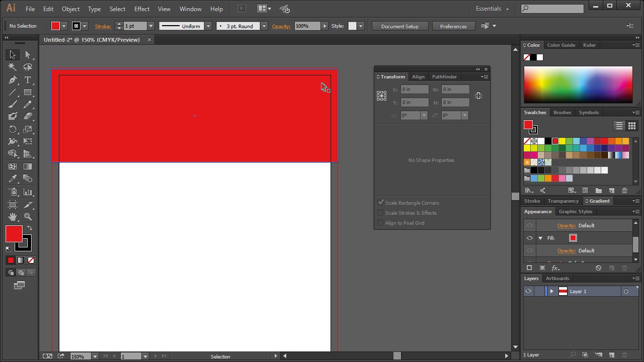Open the Essentials workspace dropdown
The image size is (644, 362).
click(492, 9)
